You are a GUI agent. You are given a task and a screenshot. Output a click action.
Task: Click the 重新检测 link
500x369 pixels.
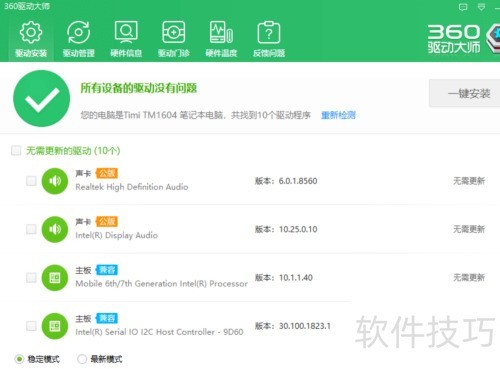[x=338, y=115]
